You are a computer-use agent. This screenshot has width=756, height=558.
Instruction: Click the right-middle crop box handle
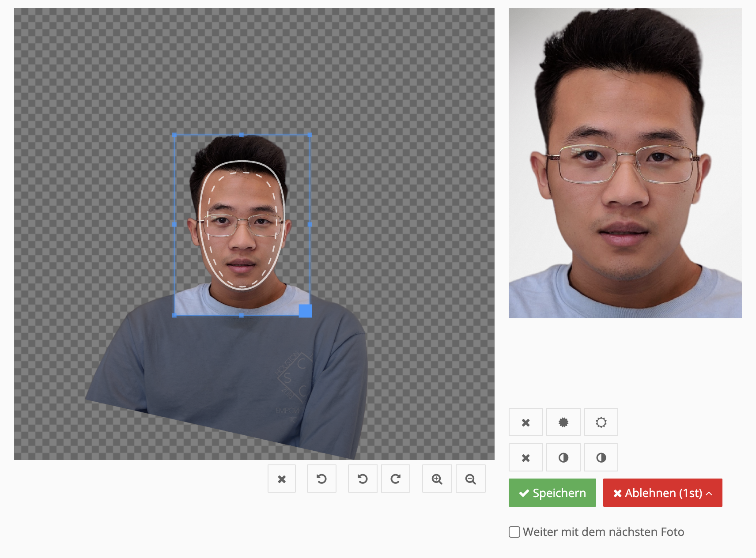tap(310, 225)
